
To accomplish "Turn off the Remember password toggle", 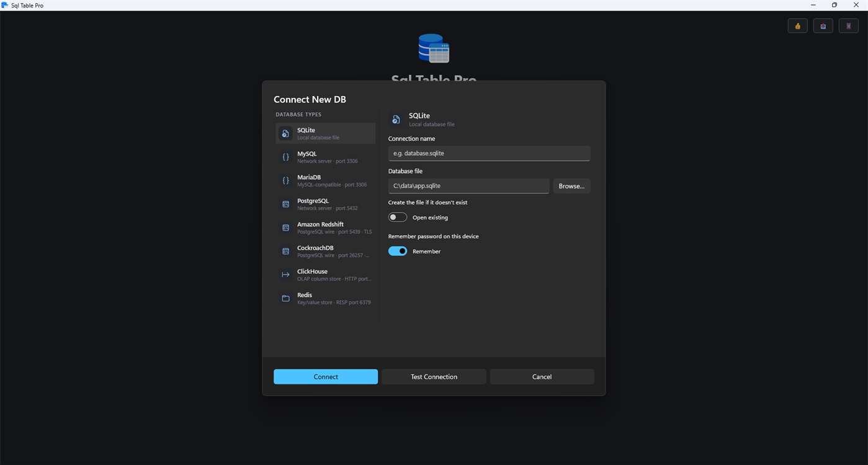I will click(398, 251).
